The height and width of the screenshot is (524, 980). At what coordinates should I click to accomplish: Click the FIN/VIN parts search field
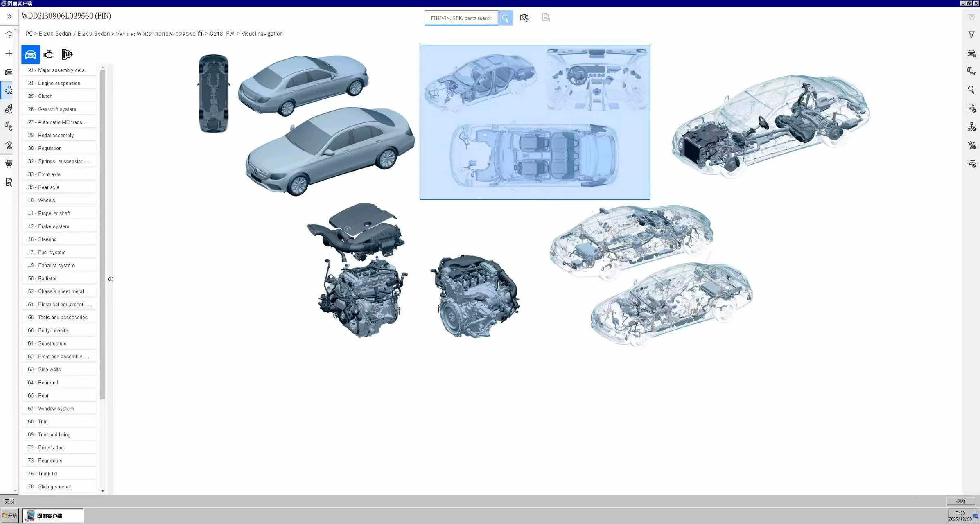click(x=461, y=18)
